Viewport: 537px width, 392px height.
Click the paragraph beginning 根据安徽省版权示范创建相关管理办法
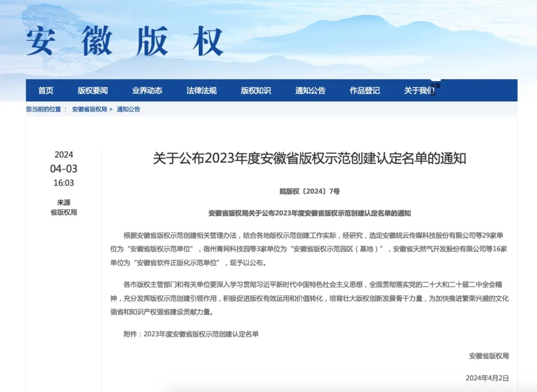[309, 249]
